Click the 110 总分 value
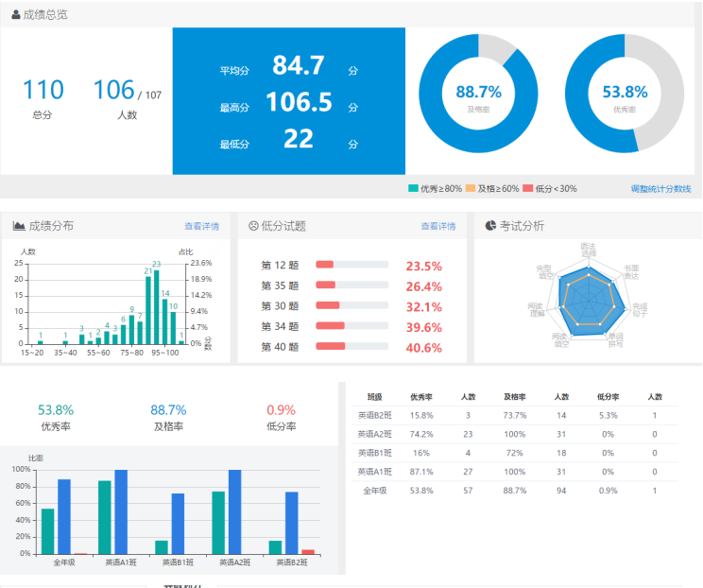 (43, 90)
